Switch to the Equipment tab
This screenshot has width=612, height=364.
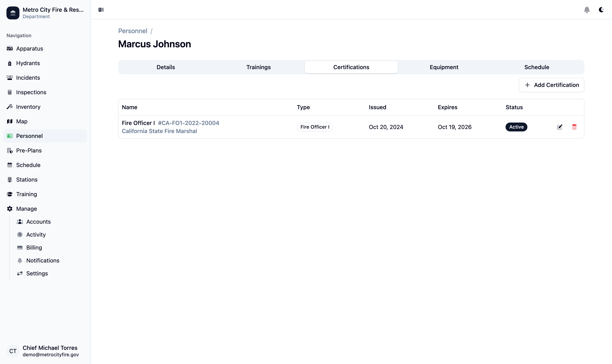(x=444, y=67)
